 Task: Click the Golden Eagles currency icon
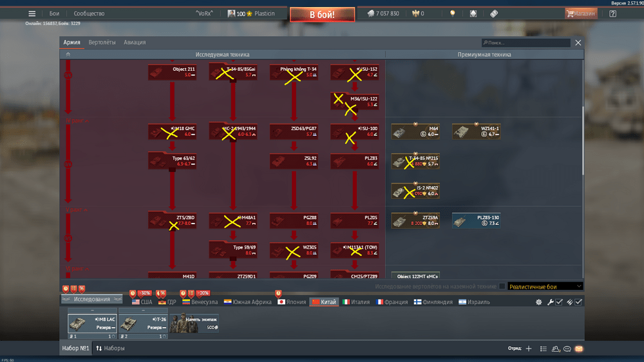coord(415,14)
